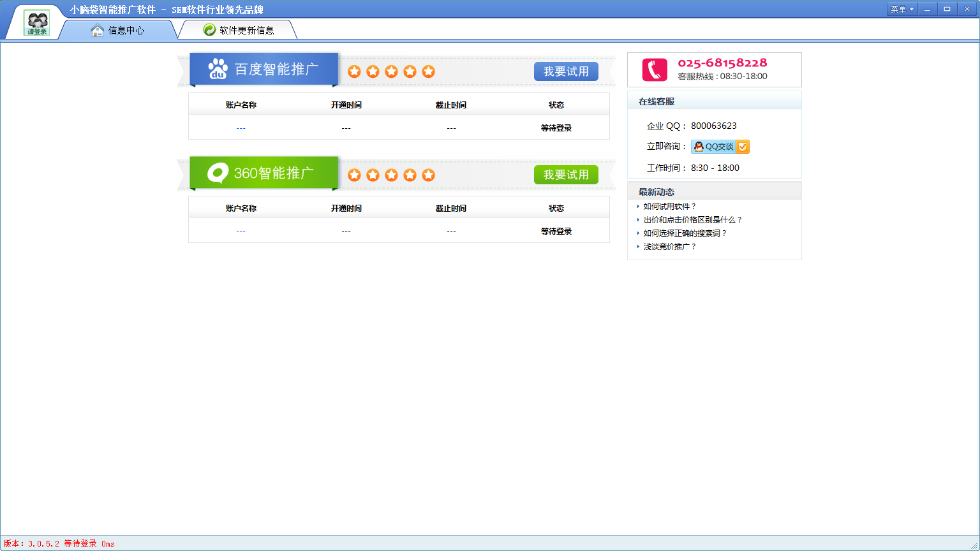Click the first star in the 360 rating

coord(354,175)
